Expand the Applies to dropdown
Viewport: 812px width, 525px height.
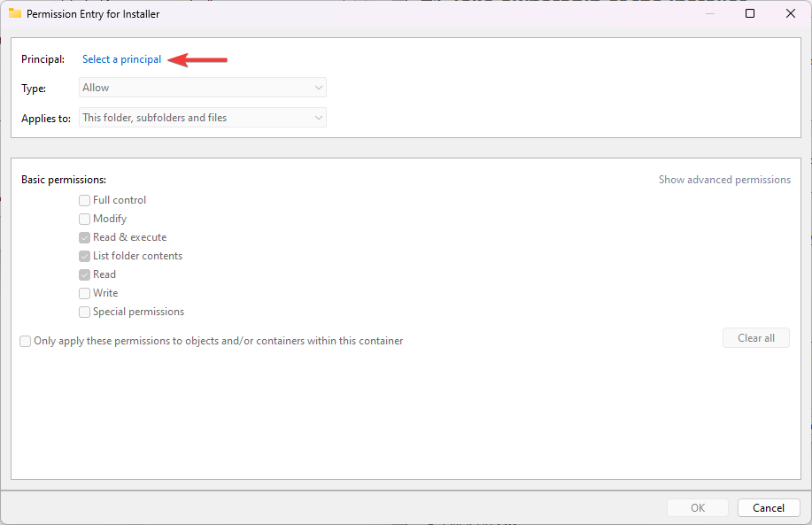203,118
